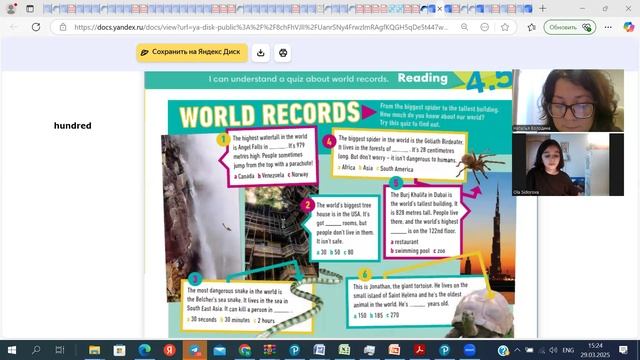Click 'b 185' answer in tortoise question

(x=376, y=315)
